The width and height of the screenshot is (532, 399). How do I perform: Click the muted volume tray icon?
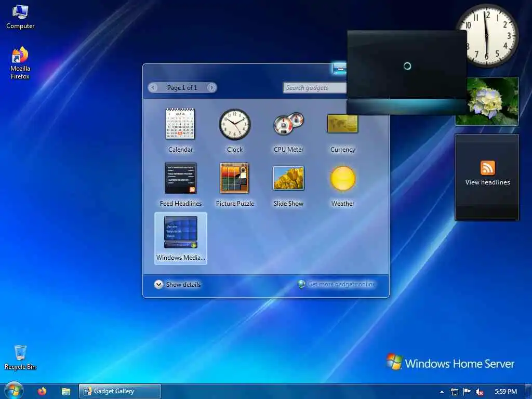(x=480, y=392)
